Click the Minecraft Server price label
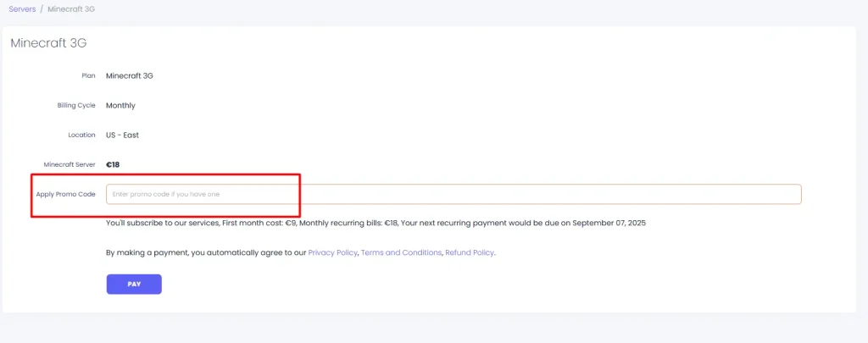Screen dimensions: 868x343 [70, 164]
